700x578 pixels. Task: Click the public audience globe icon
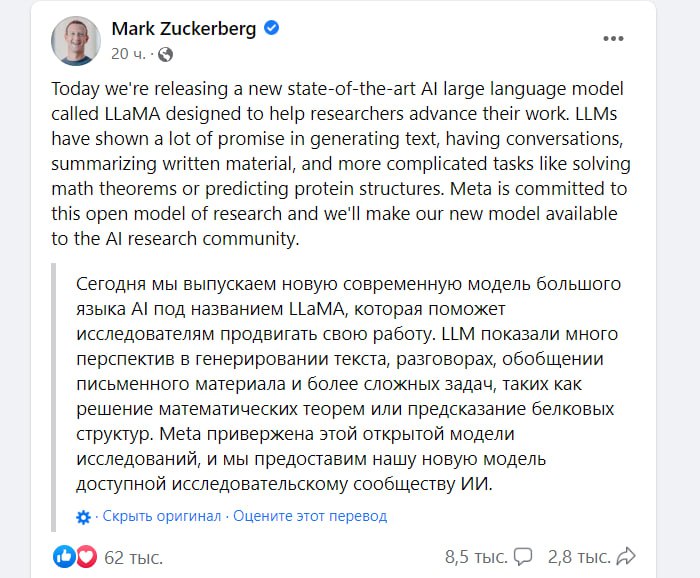[166, 54]
